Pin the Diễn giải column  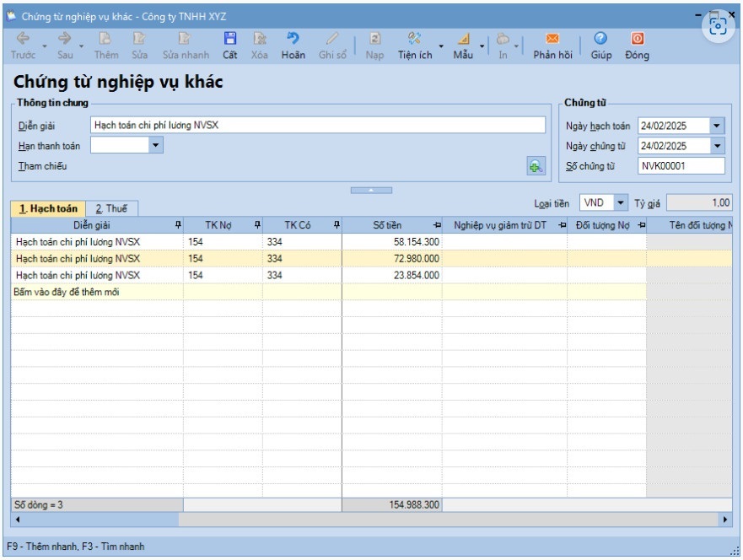(177, 225)
